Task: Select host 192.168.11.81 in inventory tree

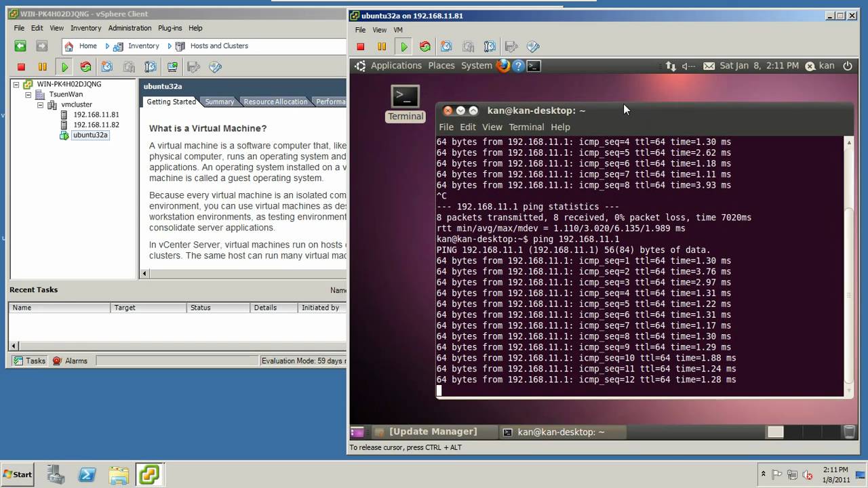Action: click(96, 115)
